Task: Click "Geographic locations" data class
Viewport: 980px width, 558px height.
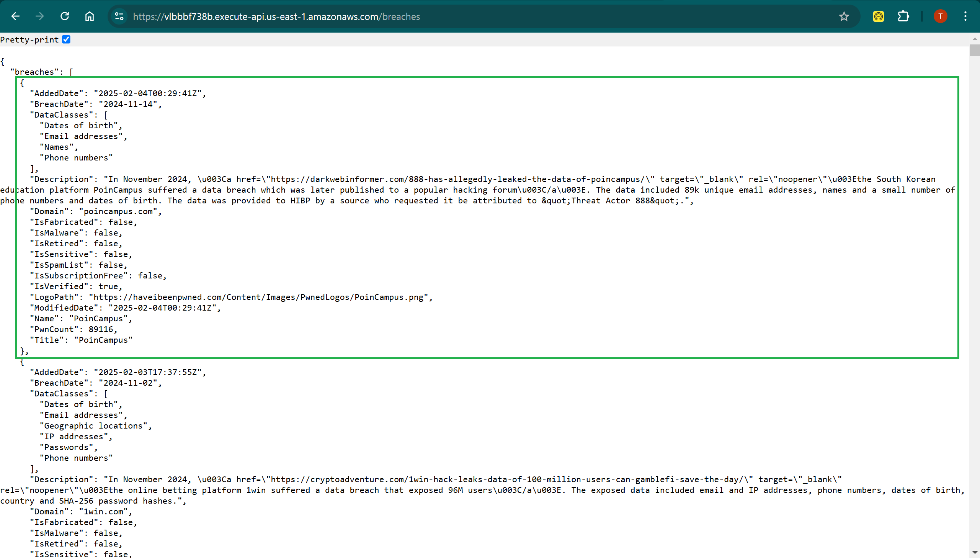Action: point(93,426)
